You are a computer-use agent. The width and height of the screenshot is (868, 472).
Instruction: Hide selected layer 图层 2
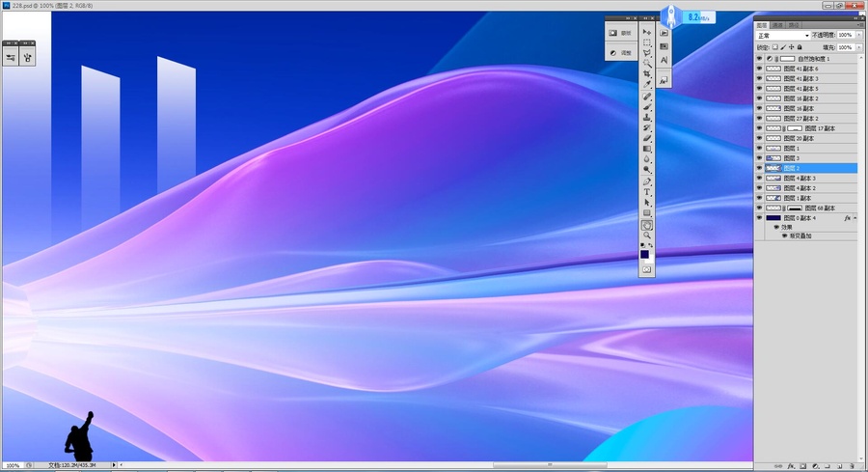[760, 168]
